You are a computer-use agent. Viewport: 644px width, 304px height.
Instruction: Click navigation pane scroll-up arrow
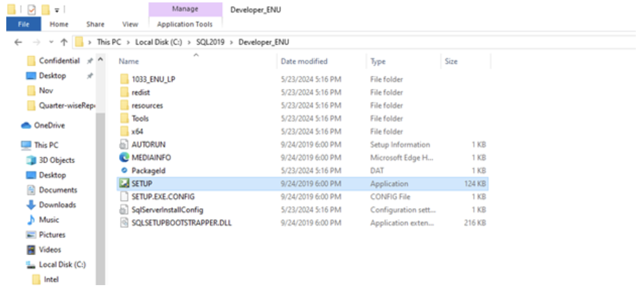pos(100,60)
